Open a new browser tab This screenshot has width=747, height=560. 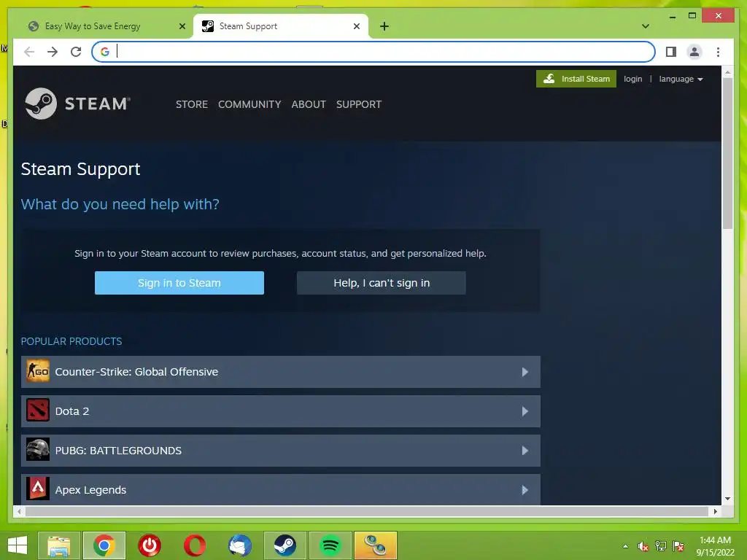tap(384, 26)
